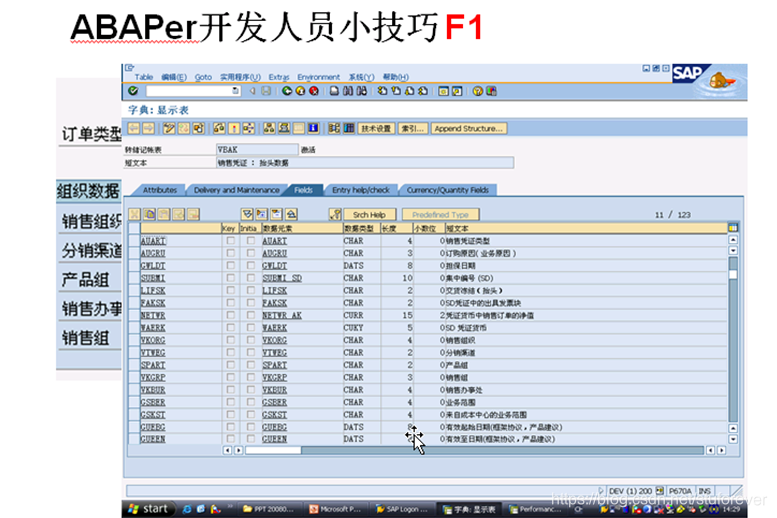
Task: Switch to SAP Logon taskbar item
Action: pyautogui.click(x=402, y=509)
